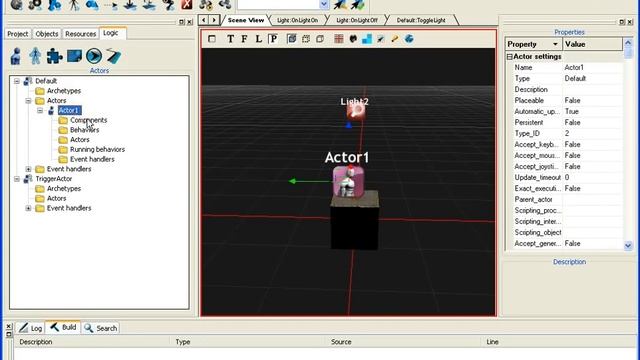Toggle wireframe cube display mode
Image resolution: width=640 pixels, height=360 pixels.
[320, 39]
